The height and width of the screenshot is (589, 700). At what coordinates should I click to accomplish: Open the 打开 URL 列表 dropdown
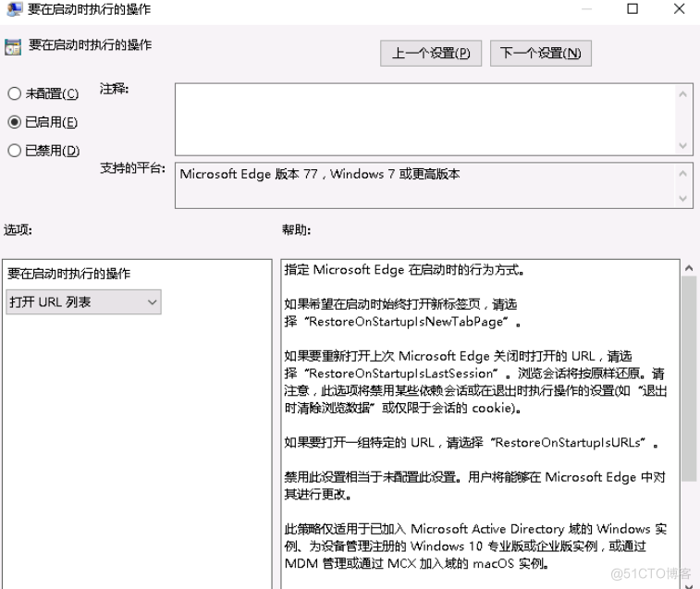(x=83, y=302)
